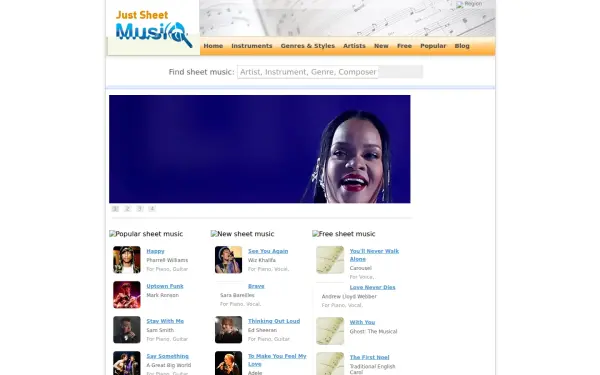Click the Ed Sheeran artist text
600x375 pixels.
pyautogui.click(x=262, y=330)
